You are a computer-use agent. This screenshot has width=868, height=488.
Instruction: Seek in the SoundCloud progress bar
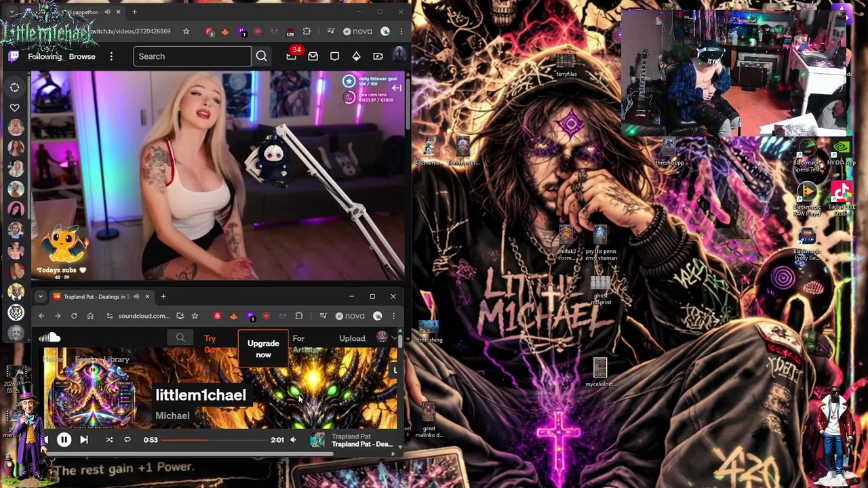(215, 440)
